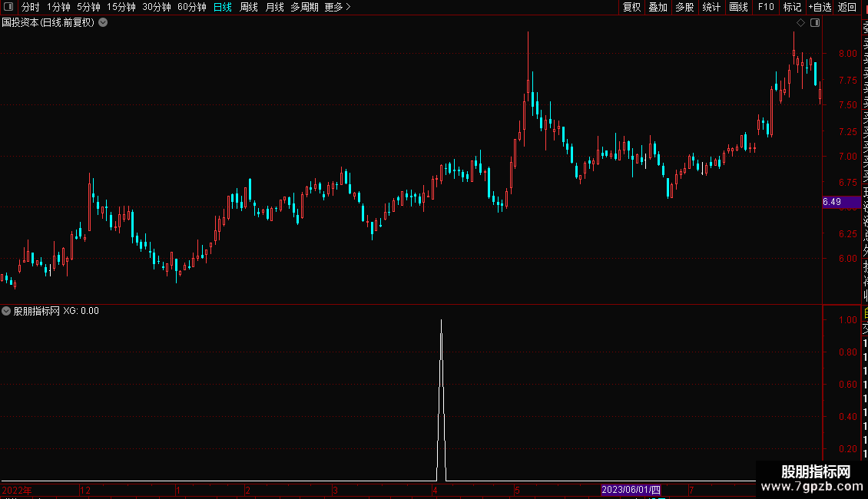Click the 6.49 price marker on axis
The width and height of the screenshot is (868, 499).
click(x=841, y=202)
